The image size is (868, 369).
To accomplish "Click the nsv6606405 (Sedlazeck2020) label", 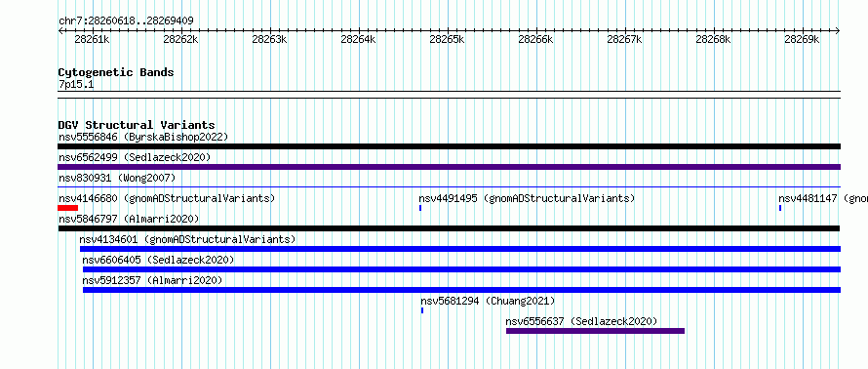I will [158, 260].
